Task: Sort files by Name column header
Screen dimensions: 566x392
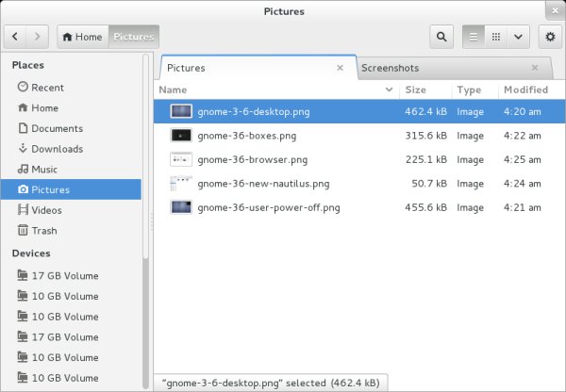Action: [174, 90]
